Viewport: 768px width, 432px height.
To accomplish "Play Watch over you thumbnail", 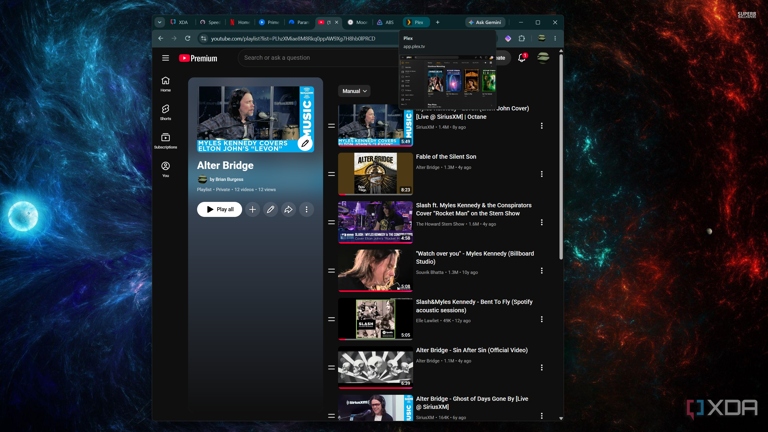I will click(375, 270).
